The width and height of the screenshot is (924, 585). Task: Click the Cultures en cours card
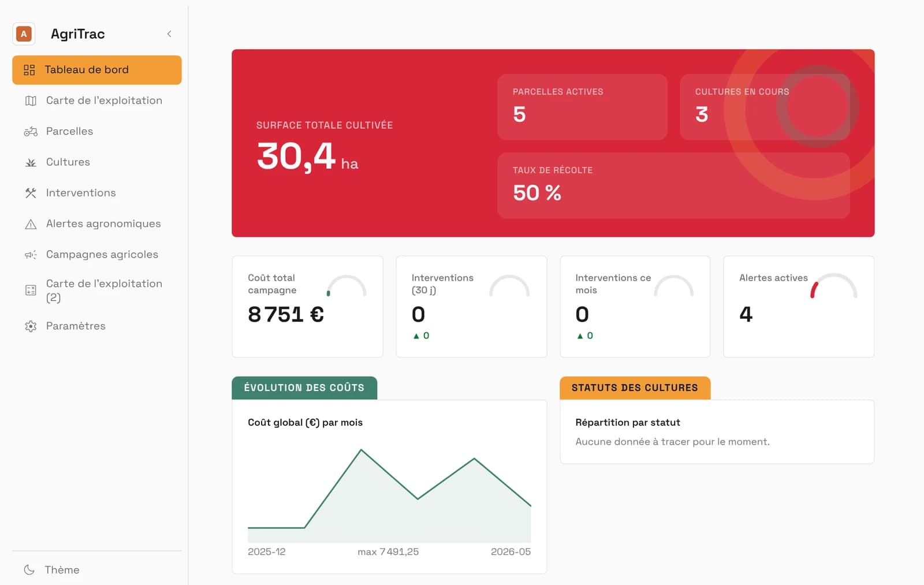point(765,107)
